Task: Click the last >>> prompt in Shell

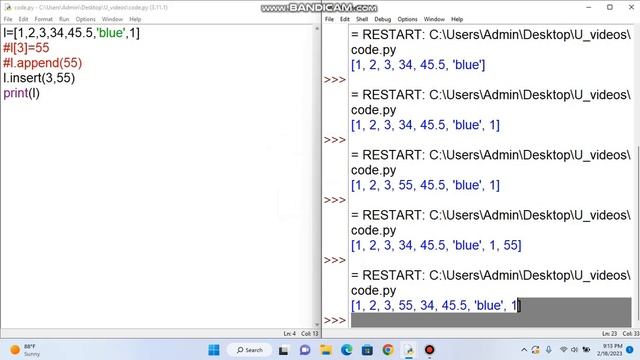Action: click(x=335, y=320)
